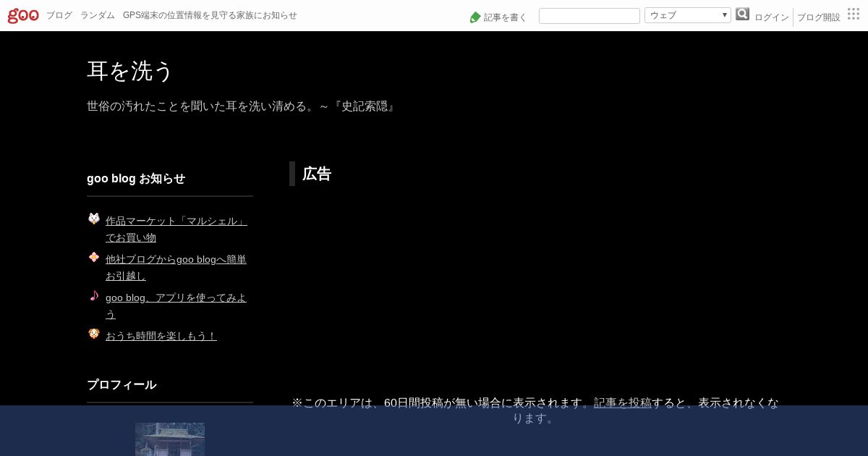
Task: Open the ウェブ search scope dropdown
Action: coord(688,15)
